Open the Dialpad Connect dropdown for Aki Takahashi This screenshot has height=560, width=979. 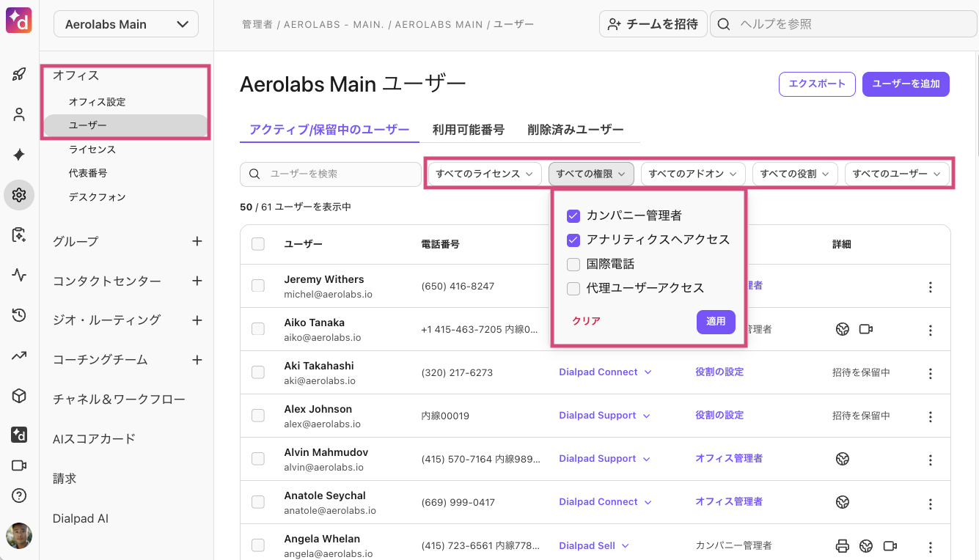[x=605, y=372]
